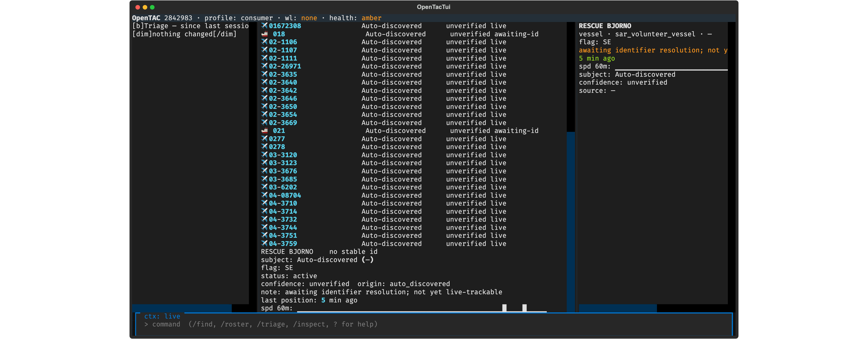Click the roster list vertical scrollbar

coord(571,167)
